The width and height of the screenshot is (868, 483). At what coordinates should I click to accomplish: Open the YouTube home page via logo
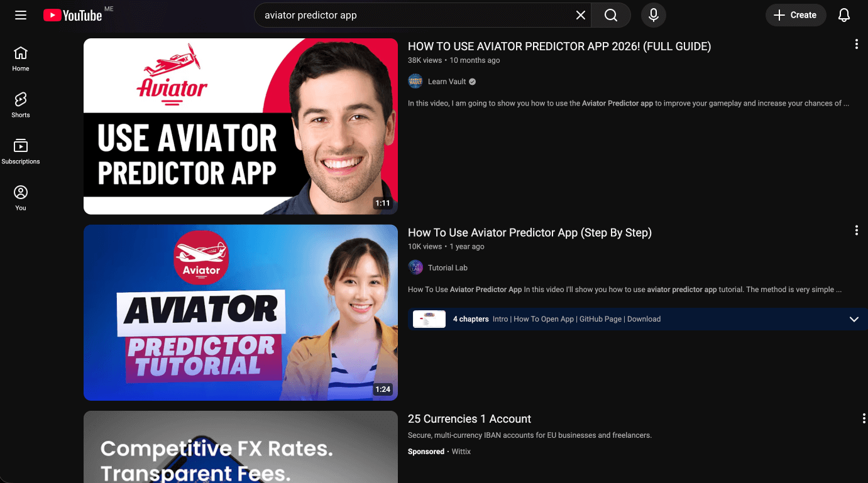click(72, 14)
